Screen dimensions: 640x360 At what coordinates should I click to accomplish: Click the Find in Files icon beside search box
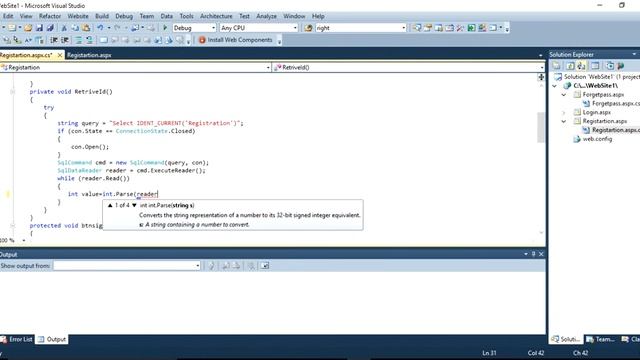click(309, 28)
